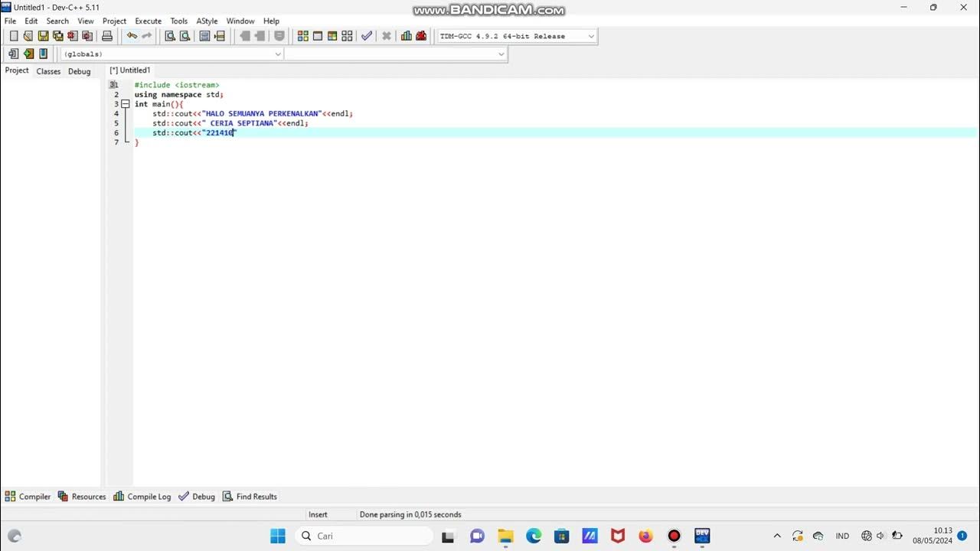Click the Windows Start button
This screenshot has height=551, width=980.
[x=278, y=536]
